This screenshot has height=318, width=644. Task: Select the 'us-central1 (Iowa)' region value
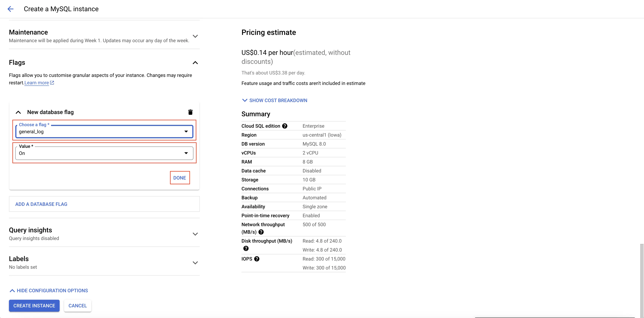[x=322, y=135]
